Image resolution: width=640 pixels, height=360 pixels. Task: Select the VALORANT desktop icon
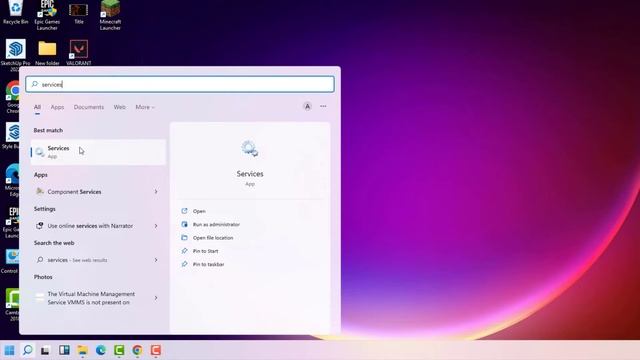[x=79, y=53]
